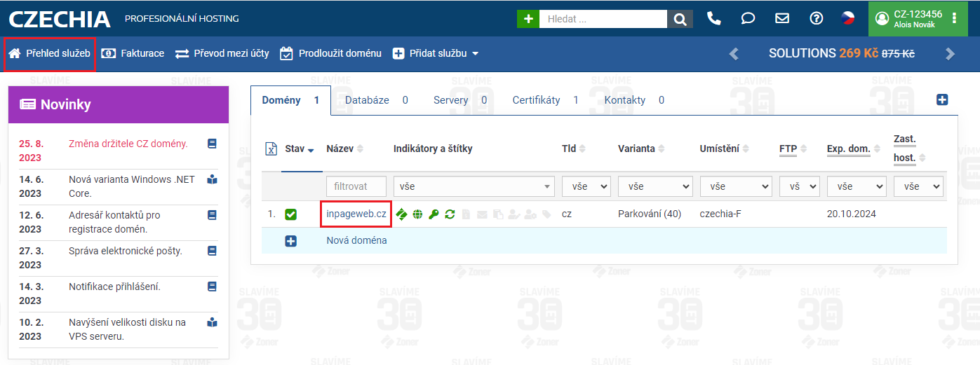Open the Umístění filter dropdown
980x365 pixels.
click(x=736, y=187)
